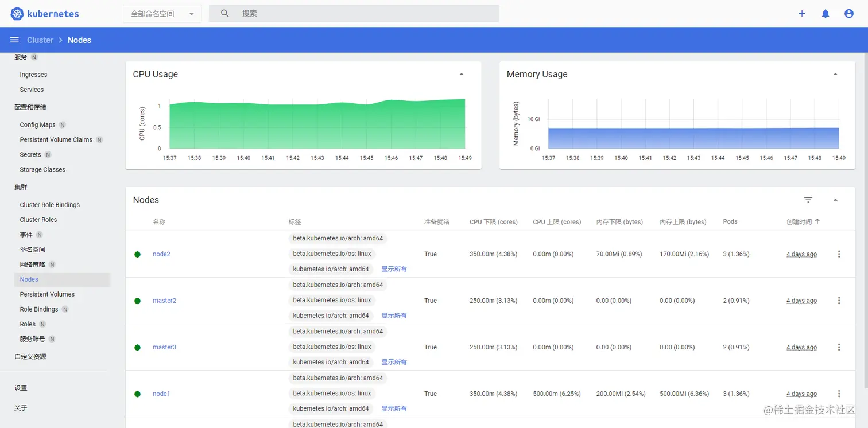
Task: Open the 设置 settings page
Action: click(x=21, y=388)
